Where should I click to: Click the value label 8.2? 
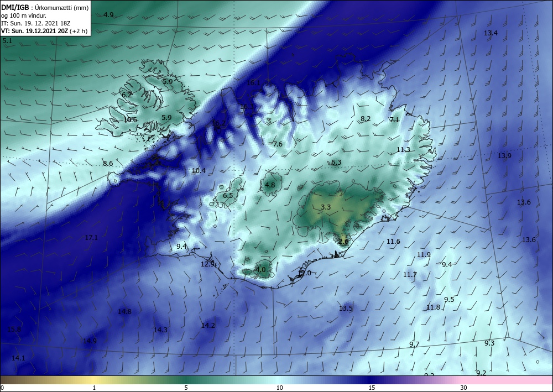[366, 119]
